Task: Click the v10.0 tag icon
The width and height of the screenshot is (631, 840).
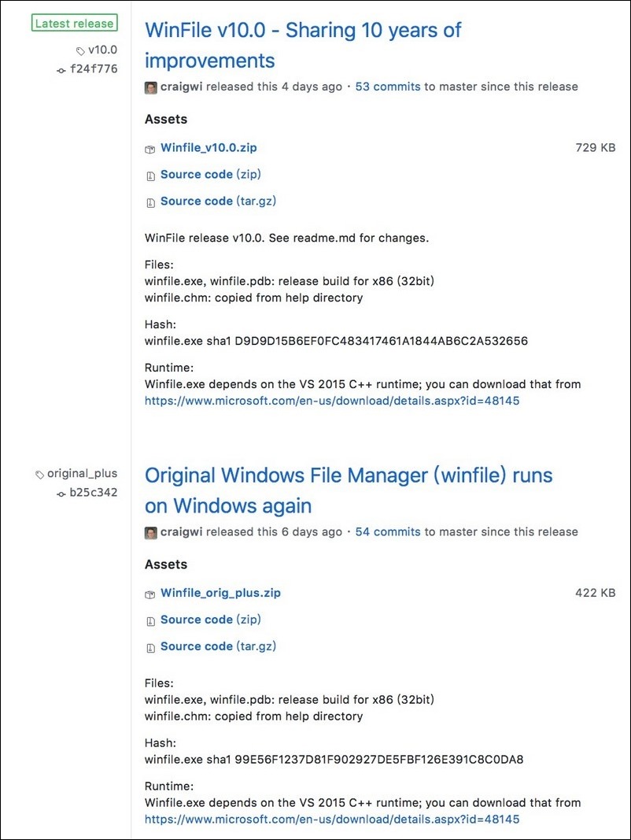Action: [x=80, y=51]
